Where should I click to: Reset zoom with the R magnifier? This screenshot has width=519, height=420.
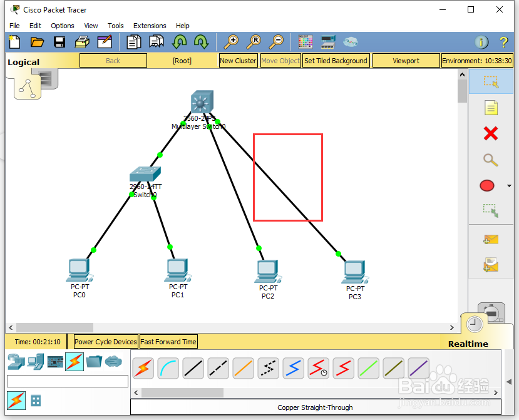(254, 42)
